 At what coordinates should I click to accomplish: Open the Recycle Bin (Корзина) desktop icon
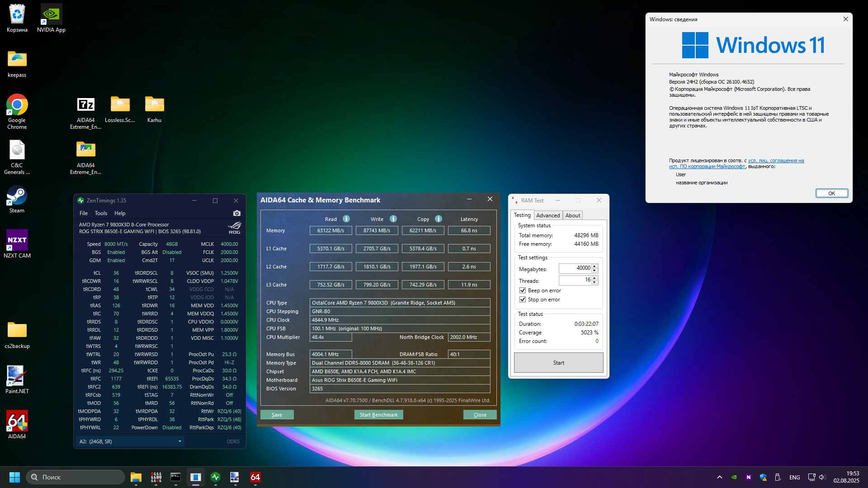17,18
